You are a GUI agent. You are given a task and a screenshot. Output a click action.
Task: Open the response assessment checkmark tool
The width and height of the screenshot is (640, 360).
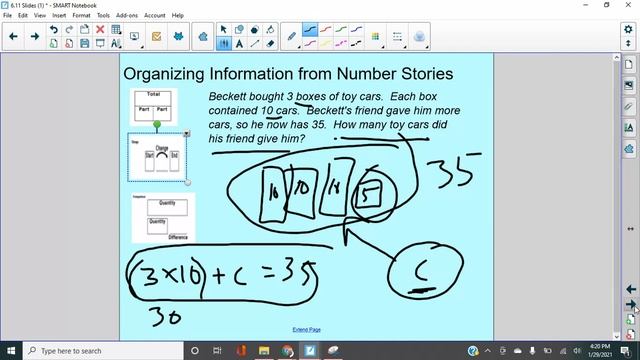click(x=156, y=37)
